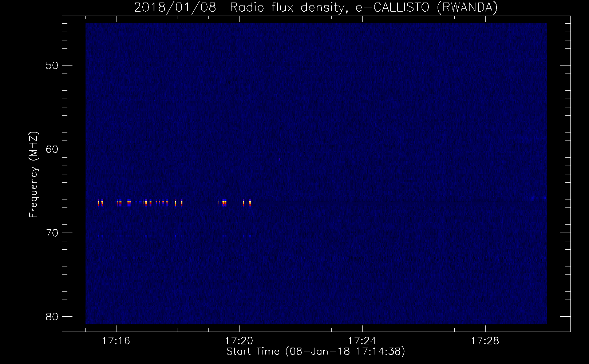Click the "70" frequency tick label

pyautogui.click(x=52, y=233)
